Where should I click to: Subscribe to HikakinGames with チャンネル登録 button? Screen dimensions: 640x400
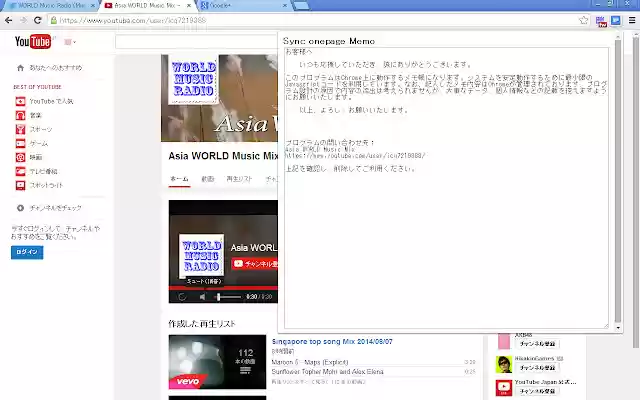click(x=537, y=367)
